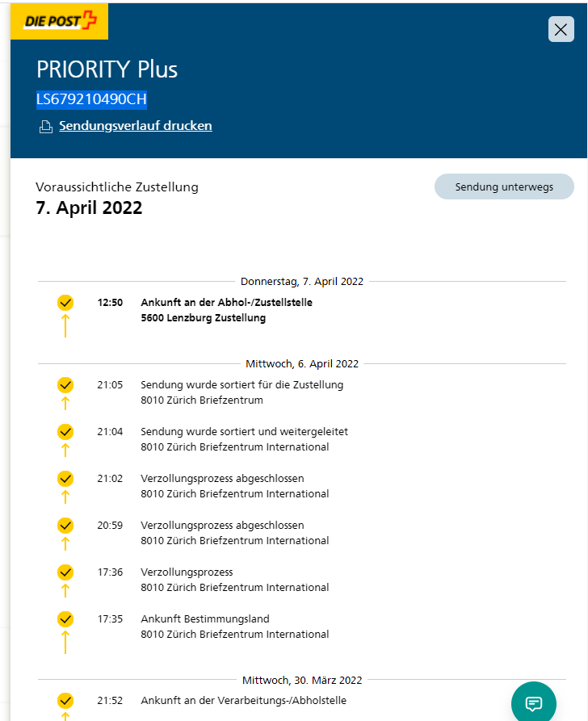
Task: Click checkmark icon at 20:59 event
Action: click(65, 526)
